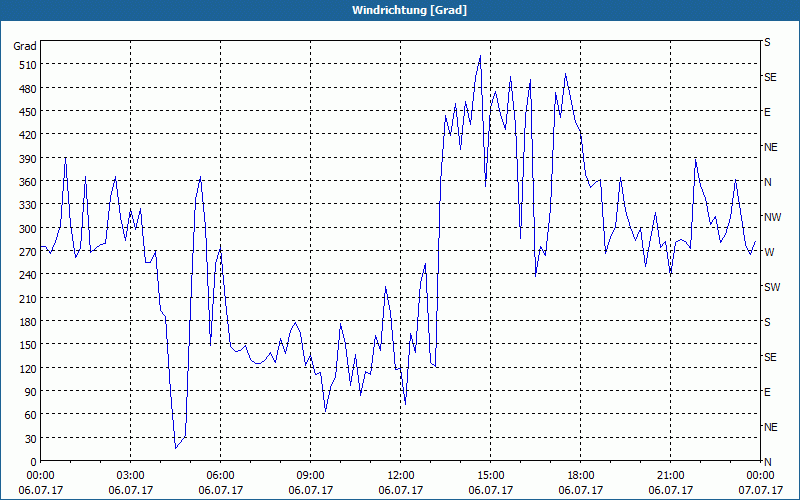Pick the 390 y-axis tick label
The height and width of the screenshot is (500, 800).
28,159
